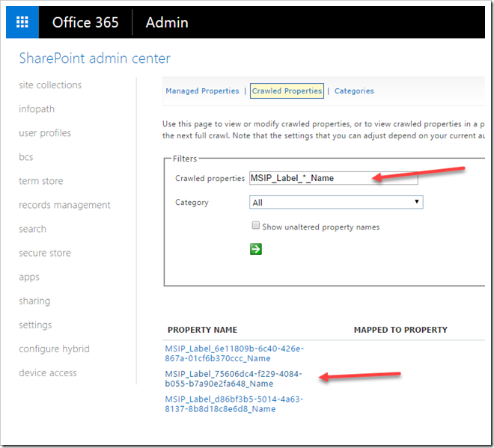Open site collections in the left navigation

[50, 85]
